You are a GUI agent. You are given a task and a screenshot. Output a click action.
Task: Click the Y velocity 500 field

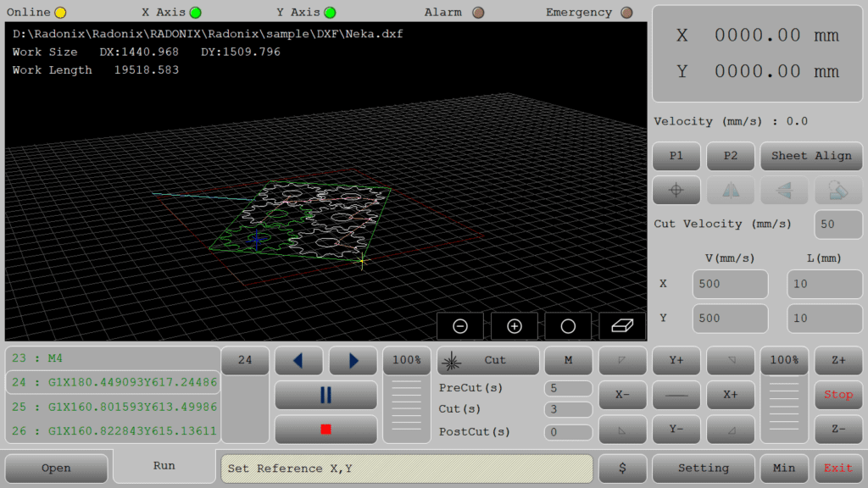coord(730,319)
